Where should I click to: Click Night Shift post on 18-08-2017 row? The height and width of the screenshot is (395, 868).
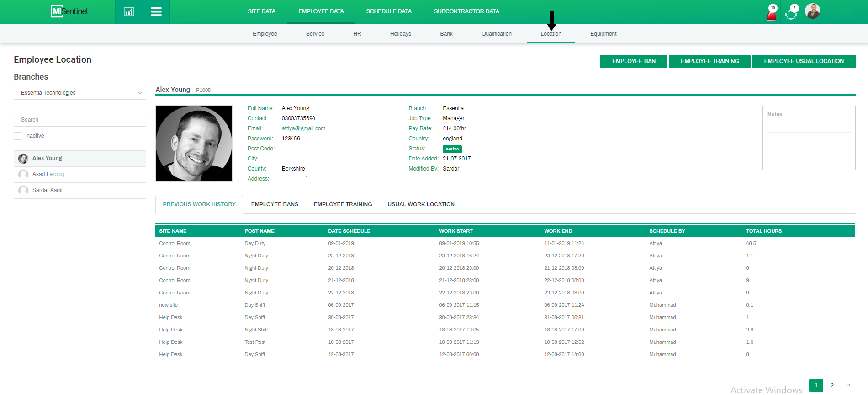(x=256, y=330)
